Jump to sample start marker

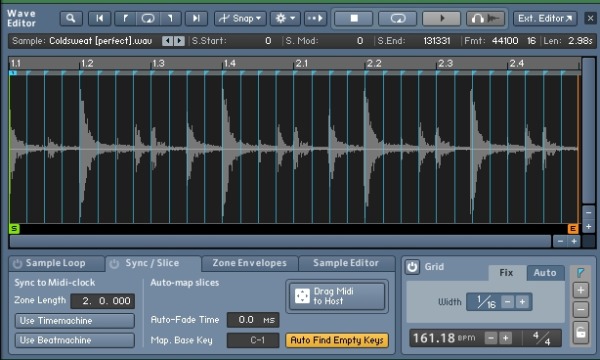[x=99, y=18]
